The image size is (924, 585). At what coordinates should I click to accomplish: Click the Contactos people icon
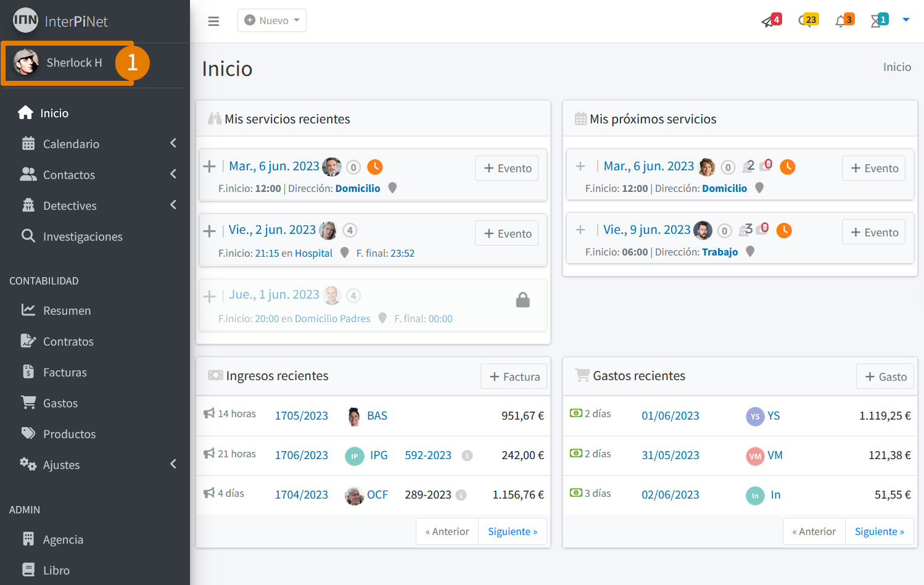click(x=28, y=174)
